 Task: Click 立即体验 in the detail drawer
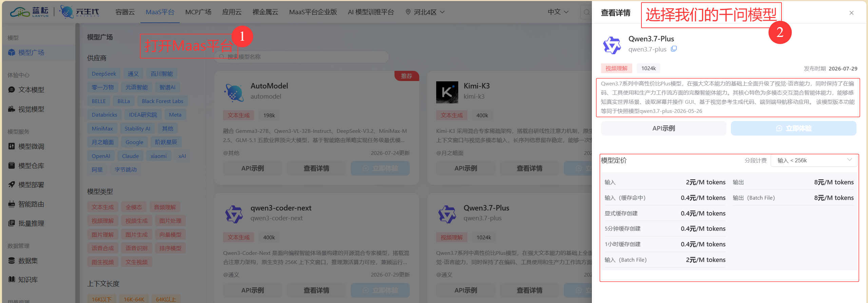pyautogui.click(x=794, y=128)
